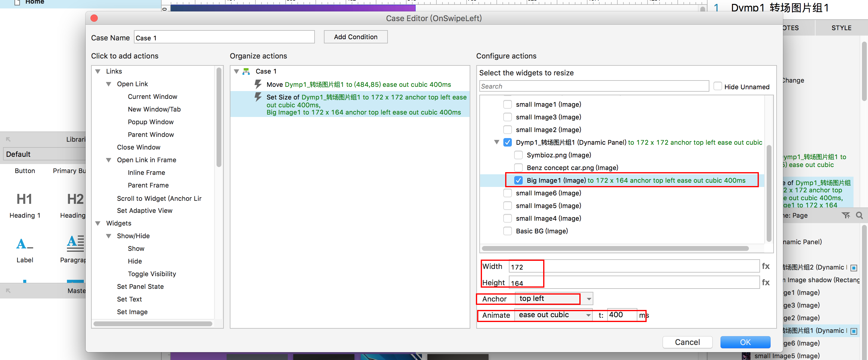Screen dimensions: 868x360
Task: Click the Add Condition button
Action: 356,37
